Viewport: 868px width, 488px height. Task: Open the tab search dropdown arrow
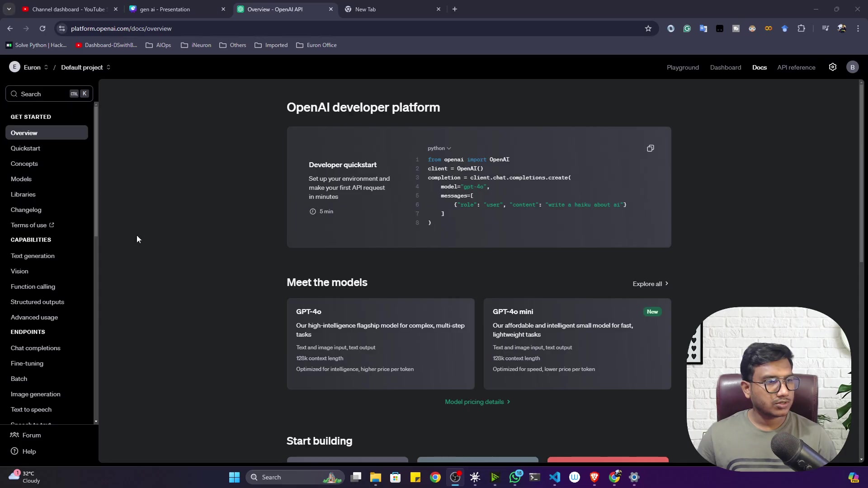tap(9, 9)
